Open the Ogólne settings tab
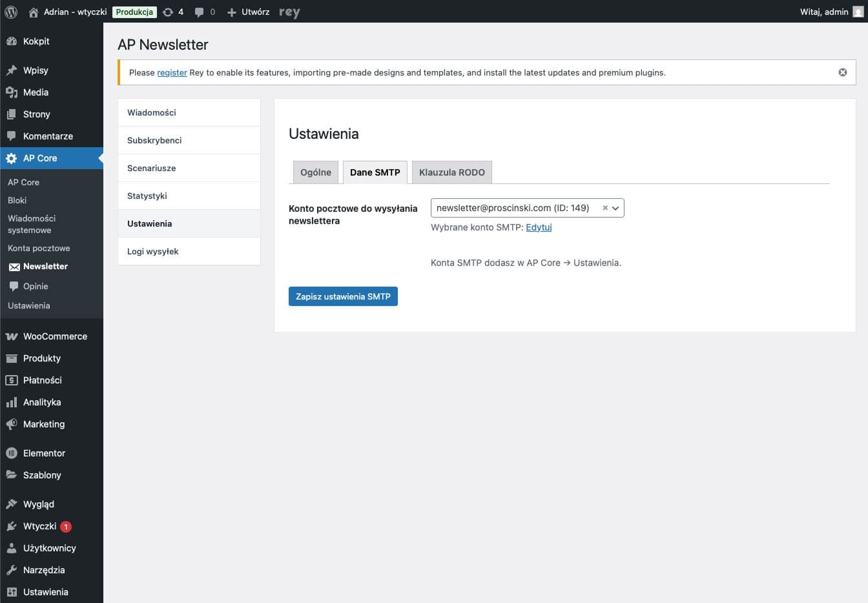The width and height of the screenshot is (868, 603). [315, 172]
